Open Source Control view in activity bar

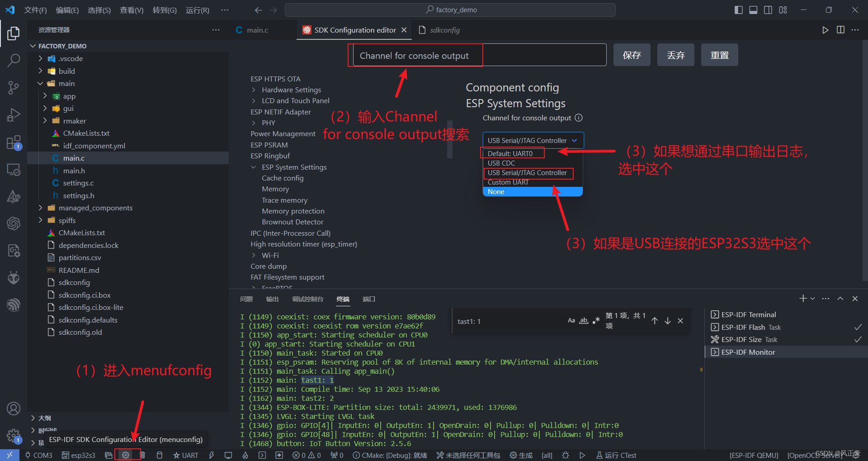[14, 88]
